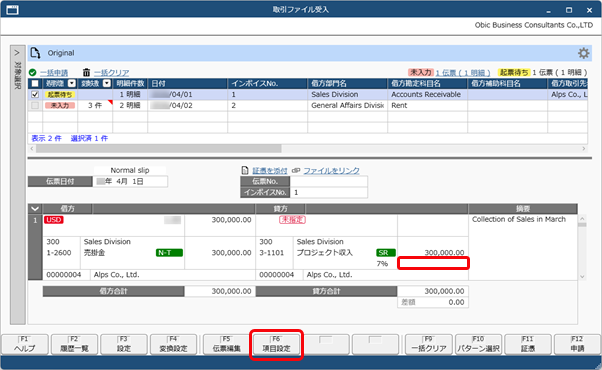
Task: Click the 明細件数 column header
Action: (130, 83)
